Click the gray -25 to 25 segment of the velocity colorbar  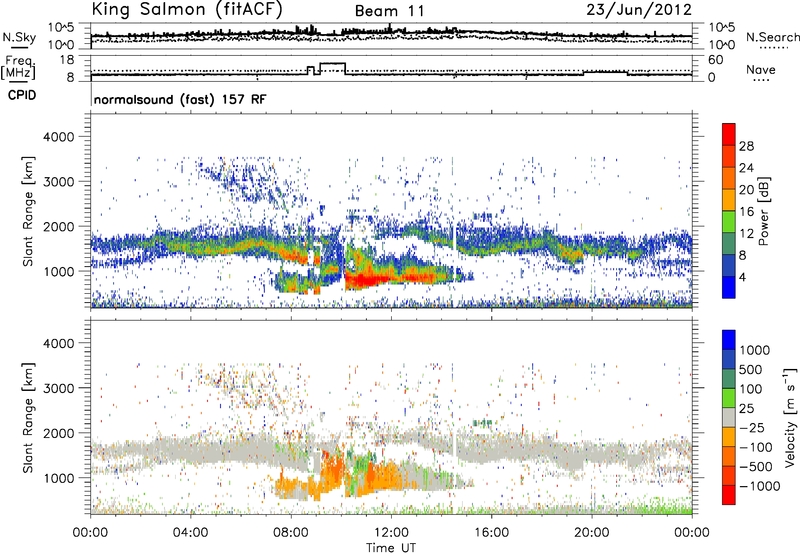point(729,418)
